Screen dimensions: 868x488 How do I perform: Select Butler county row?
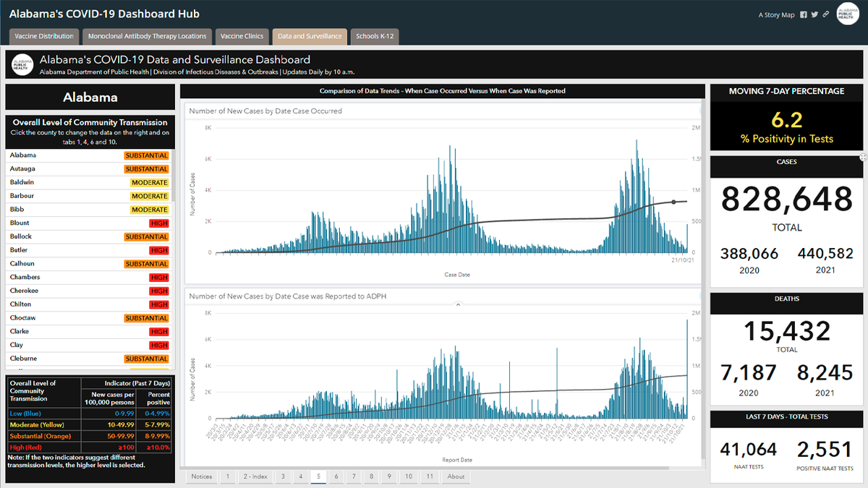(89, 250)
